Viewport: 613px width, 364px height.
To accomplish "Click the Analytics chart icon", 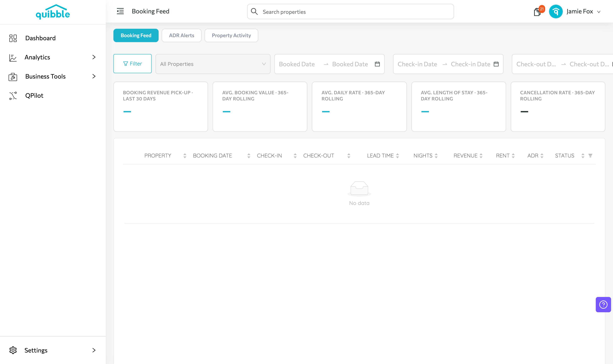I will click(13, 57).
